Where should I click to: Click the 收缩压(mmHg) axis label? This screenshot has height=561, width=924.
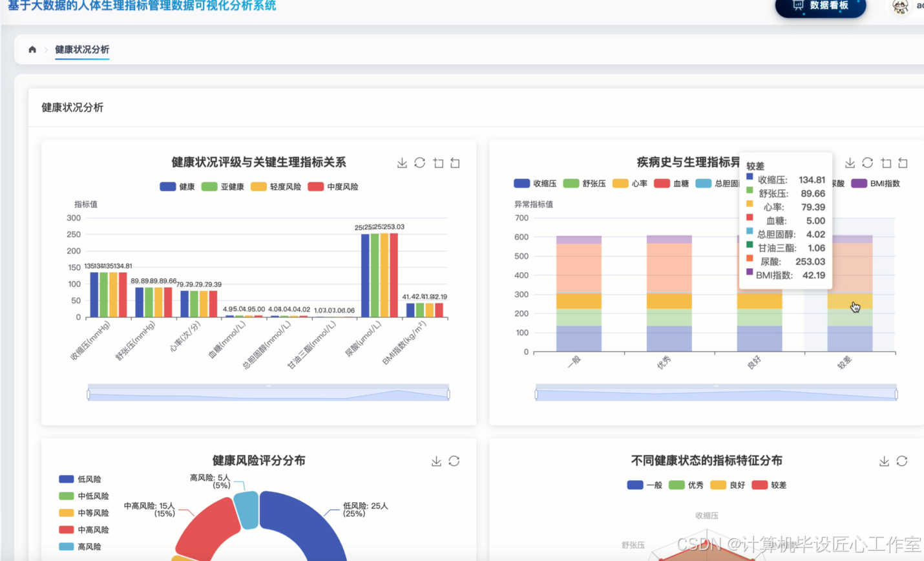91,341
